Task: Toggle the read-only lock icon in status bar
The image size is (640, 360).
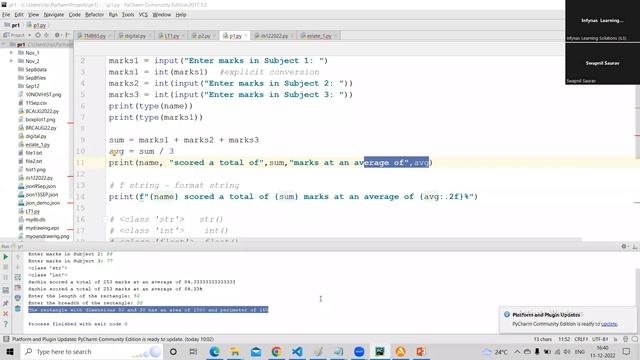Action: pyautogui.click(x=616, y=339)
